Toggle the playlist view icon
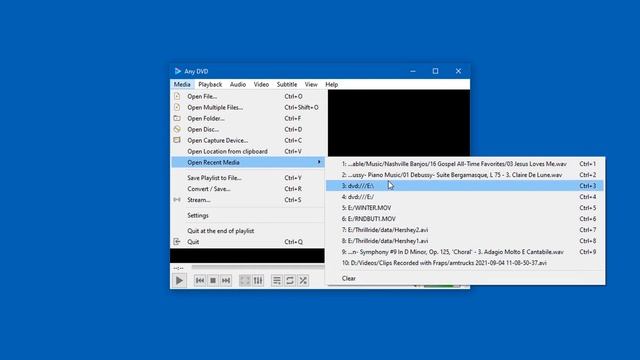The width and height of the screenshot is (640, 360). click(277, 280)
